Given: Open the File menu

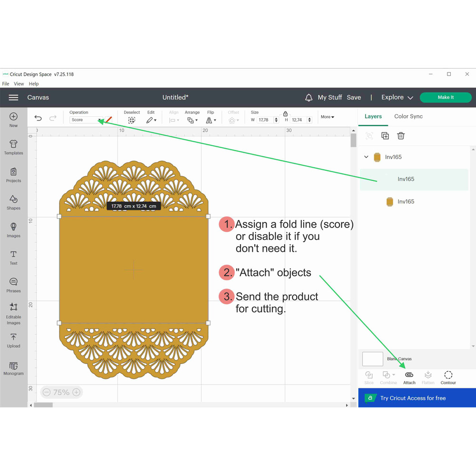Looking at the screenshot, I should tap(6, 84).
